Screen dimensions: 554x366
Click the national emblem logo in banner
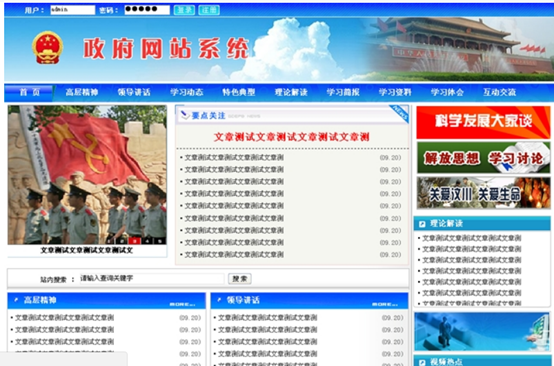click(x=47, y=48)
